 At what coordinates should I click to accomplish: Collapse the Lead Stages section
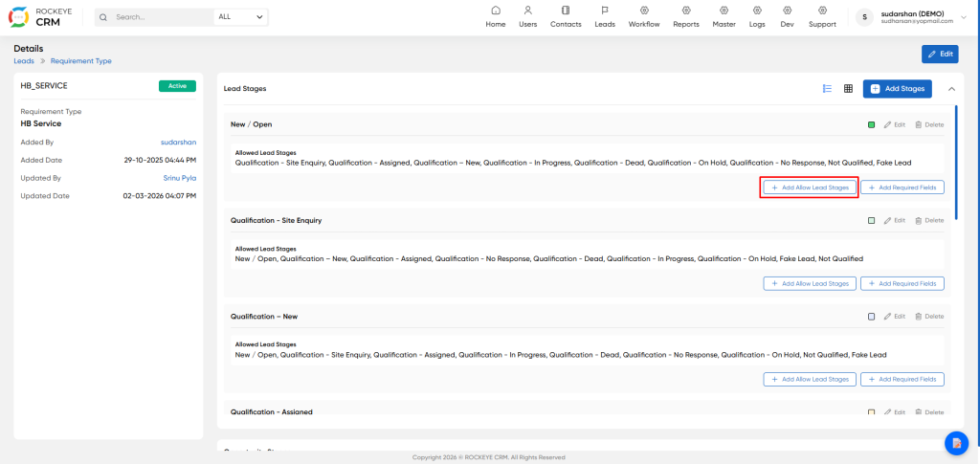coord(951,89)
